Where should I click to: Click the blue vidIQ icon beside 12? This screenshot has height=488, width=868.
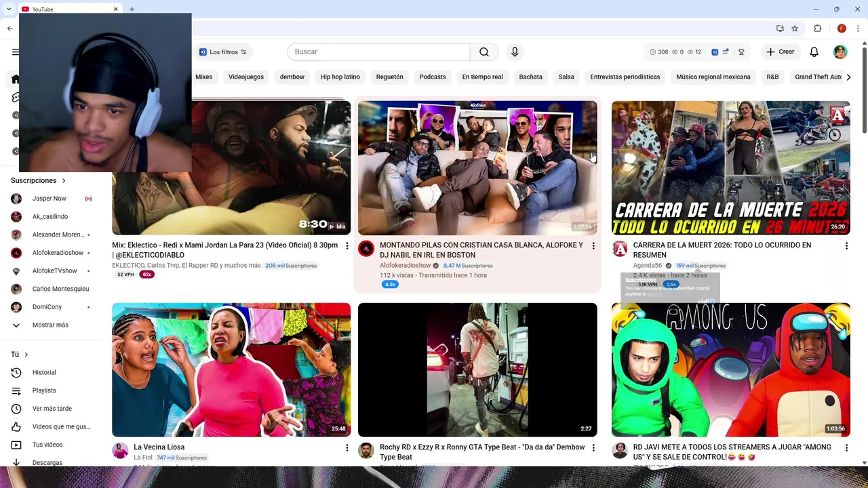pyautogui.click(x=714, y=52)
